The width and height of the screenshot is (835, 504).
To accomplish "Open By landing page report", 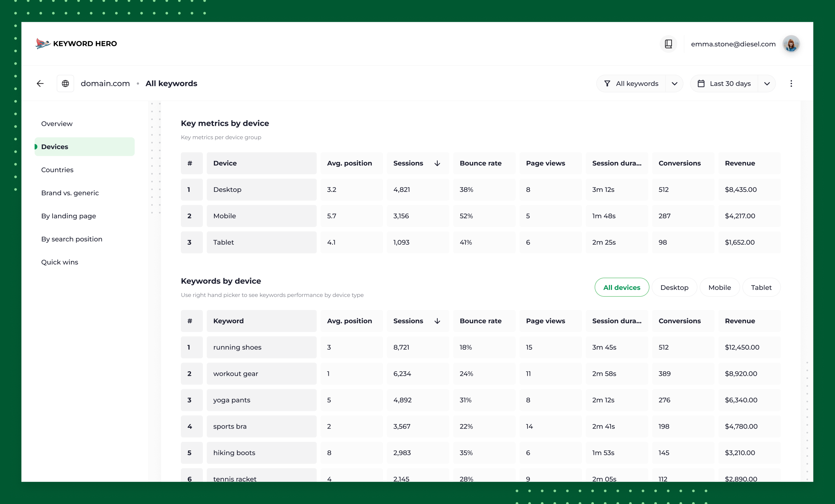I will point(85,216).
